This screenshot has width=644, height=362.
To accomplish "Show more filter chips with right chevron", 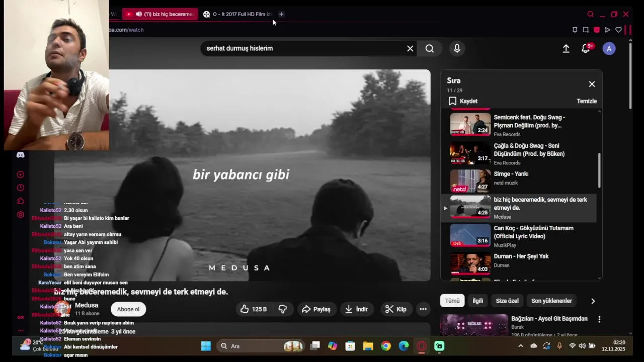I will pyautogui.click(x=593, y=301).
